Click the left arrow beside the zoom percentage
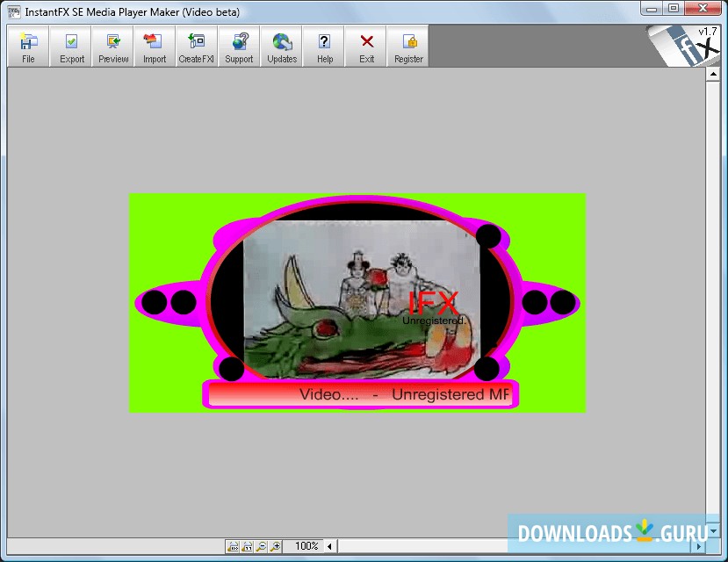728x562 pixels. [x=328, y=546]
